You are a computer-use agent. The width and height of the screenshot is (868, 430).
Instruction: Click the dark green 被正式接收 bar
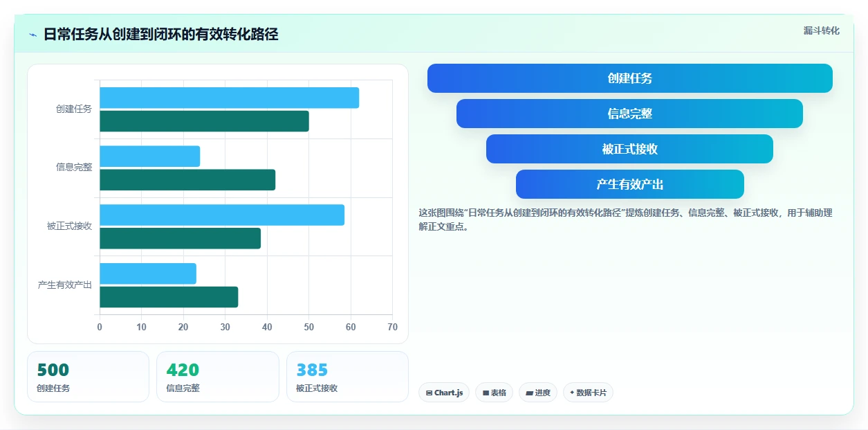(180, 238)
